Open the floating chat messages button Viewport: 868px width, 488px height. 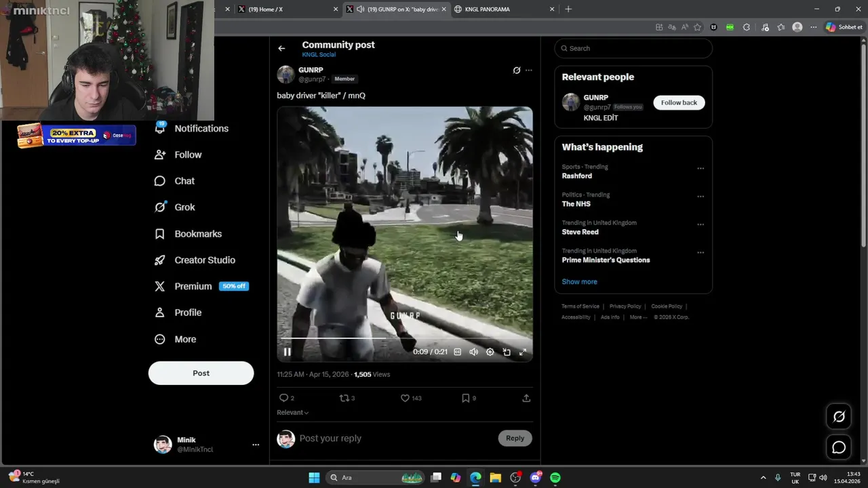pos(839,447)
